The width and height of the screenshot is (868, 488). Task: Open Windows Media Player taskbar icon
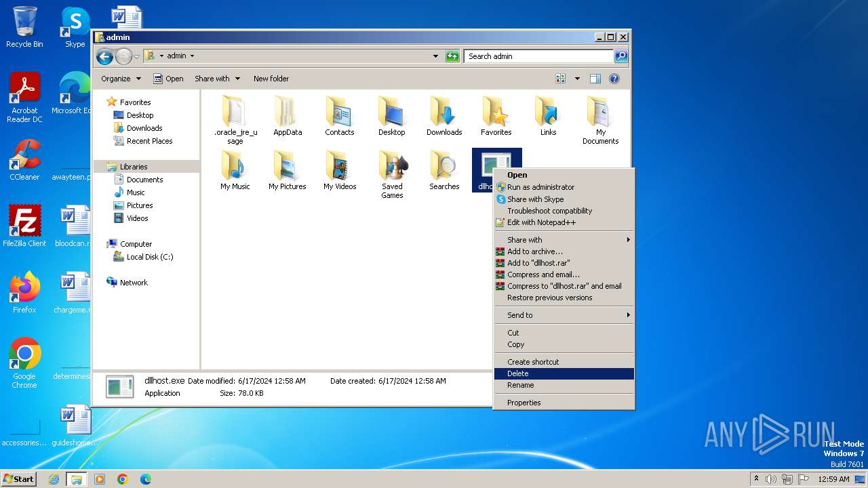(100, 479)
